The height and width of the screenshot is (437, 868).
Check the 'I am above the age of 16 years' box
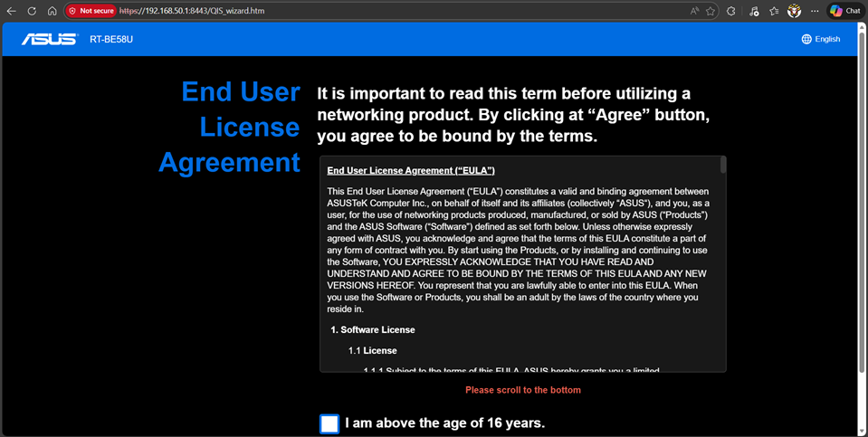coord(329,423)
